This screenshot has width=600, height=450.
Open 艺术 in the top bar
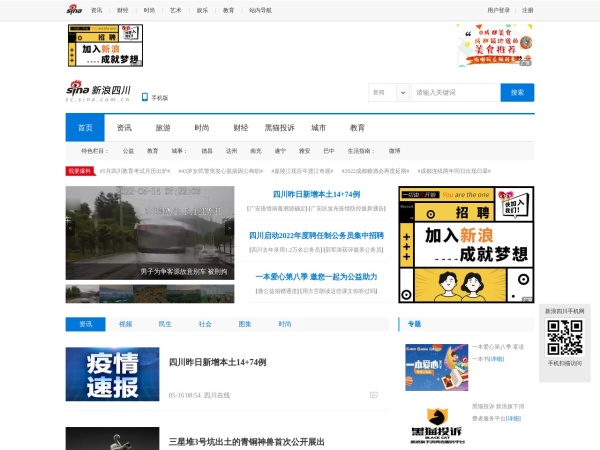176,10
